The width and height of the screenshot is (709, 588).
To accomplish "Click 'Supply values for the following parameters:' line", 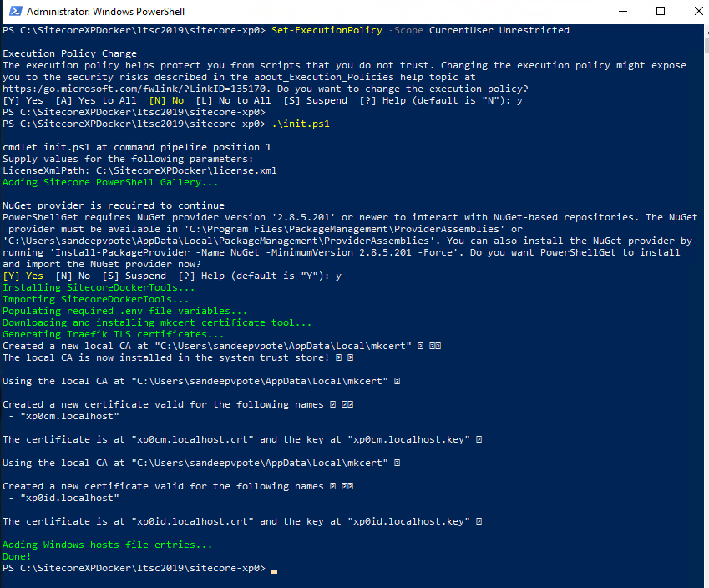I will 128,159.
